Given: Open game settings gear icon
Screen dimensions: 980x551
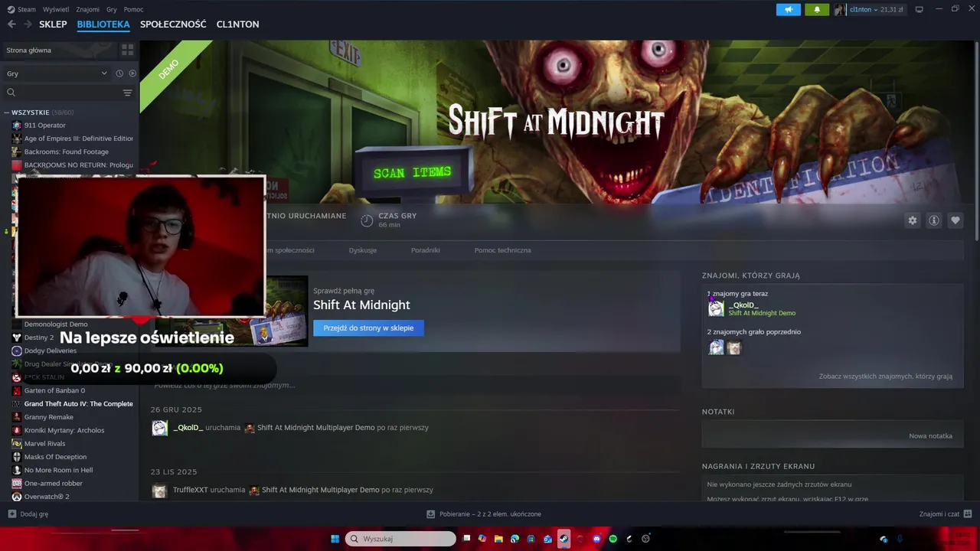Looking at the screenshot, I should [913, 220].
